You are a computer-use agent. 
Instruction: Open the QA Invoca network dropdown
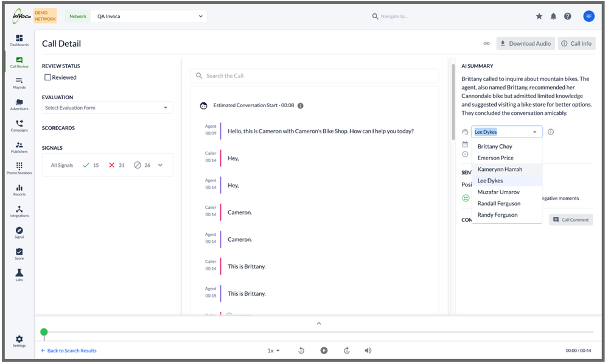click(x=149, y=16)
